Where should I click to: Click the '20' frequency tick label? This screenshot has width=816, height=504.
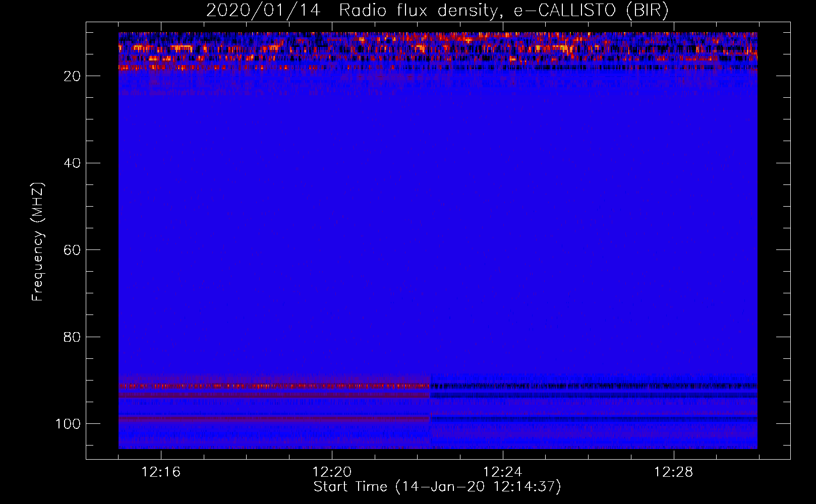pos(72,77)
